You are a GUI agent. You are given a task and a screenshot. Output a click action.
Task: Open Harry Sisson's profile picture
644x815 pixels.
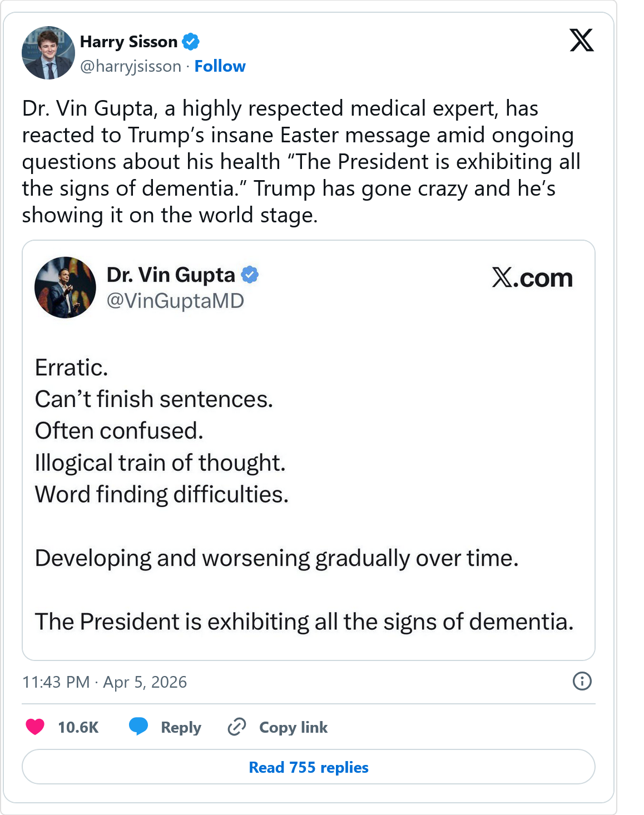(x=48, y=53)
